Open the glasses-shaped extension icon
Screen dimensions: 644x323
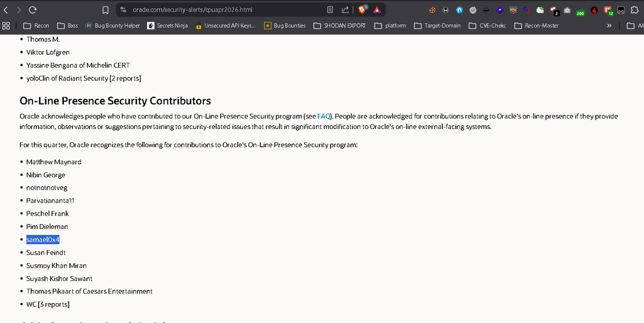click(621, 10)
